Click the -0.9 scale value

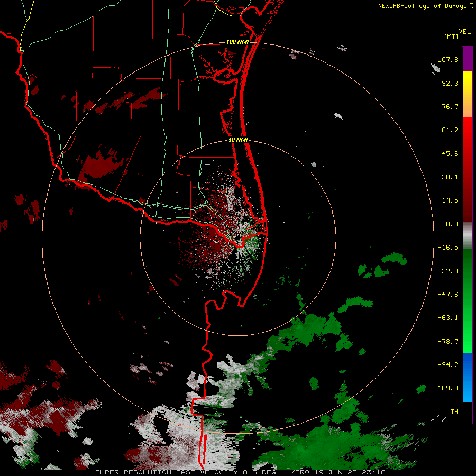tap(450, 224)
